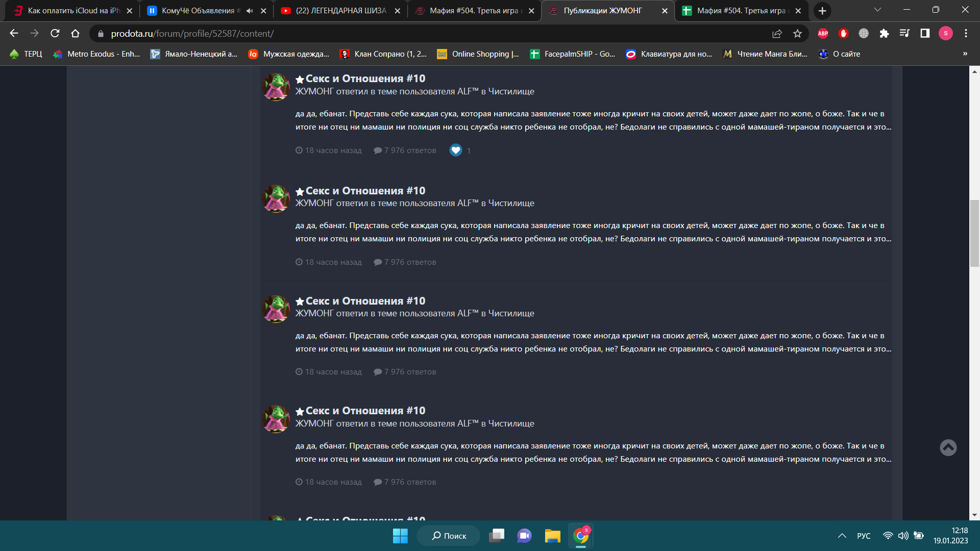Screen dimensions: 980x551
Task: Open the Chrome customization chevron menu
Action: coord(877,9)
